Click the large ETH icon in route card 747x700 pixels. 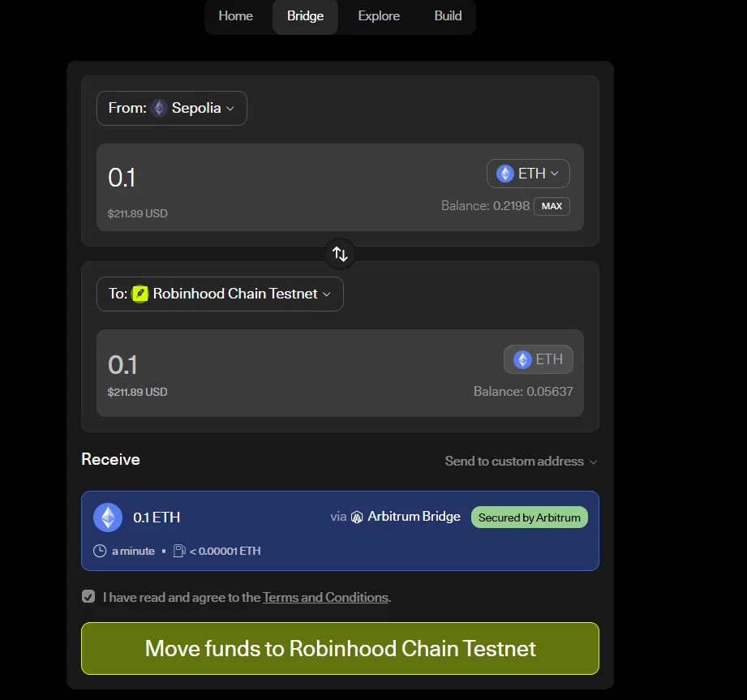coord(108,517)
